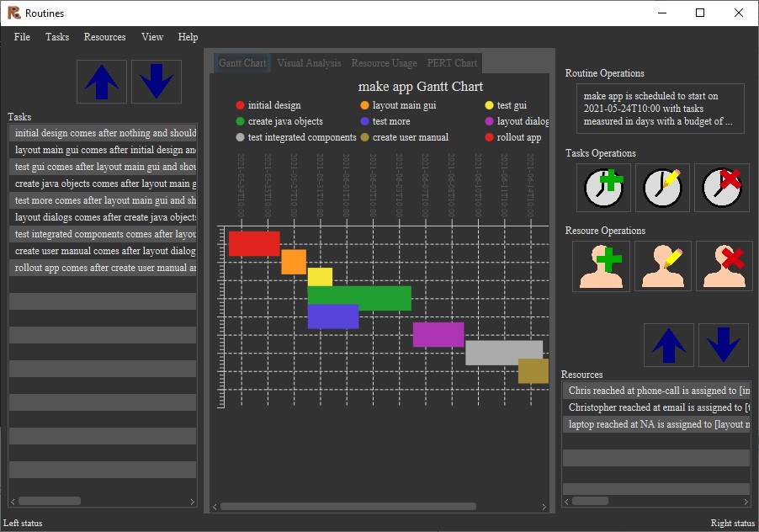
Task: Click the Tasks list scroll right arrow
Action: (x=192, y=502)
